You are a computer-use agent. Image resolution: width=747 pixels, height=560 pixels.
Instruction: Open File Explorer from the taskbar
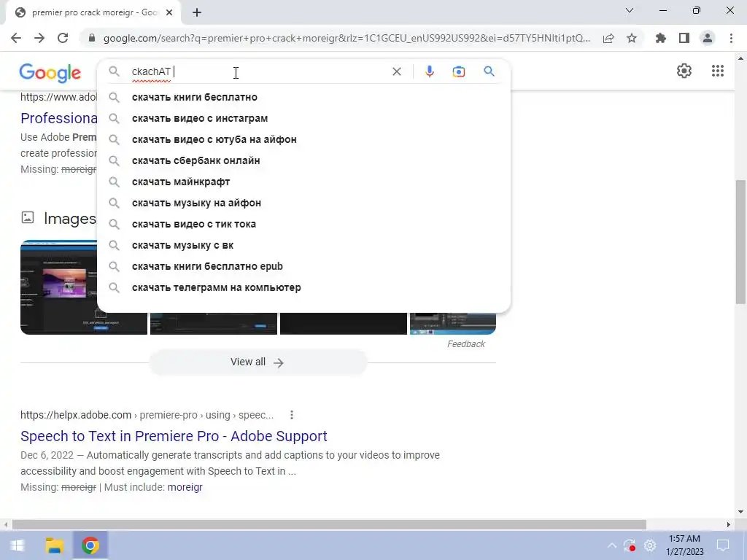click(54, 545)
